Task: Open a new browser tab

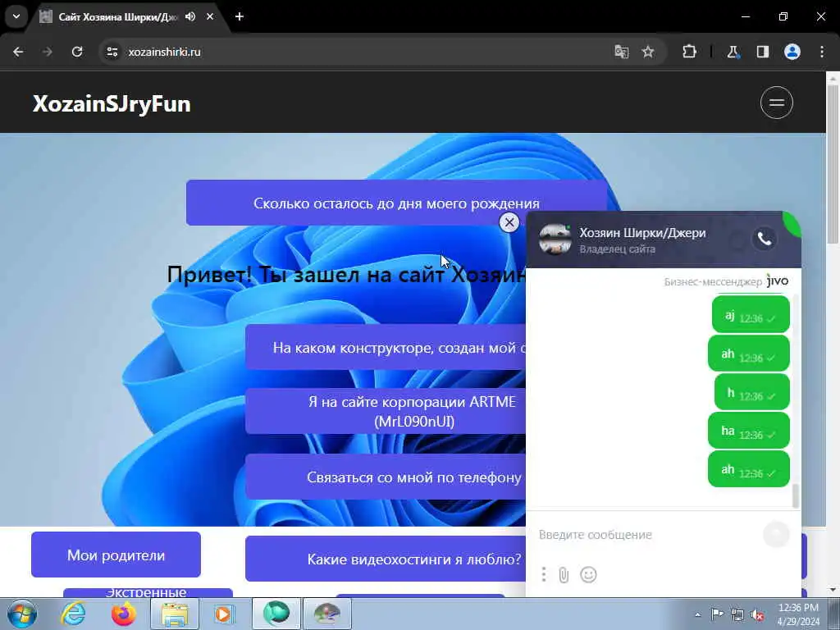Action: click(240, 16)
